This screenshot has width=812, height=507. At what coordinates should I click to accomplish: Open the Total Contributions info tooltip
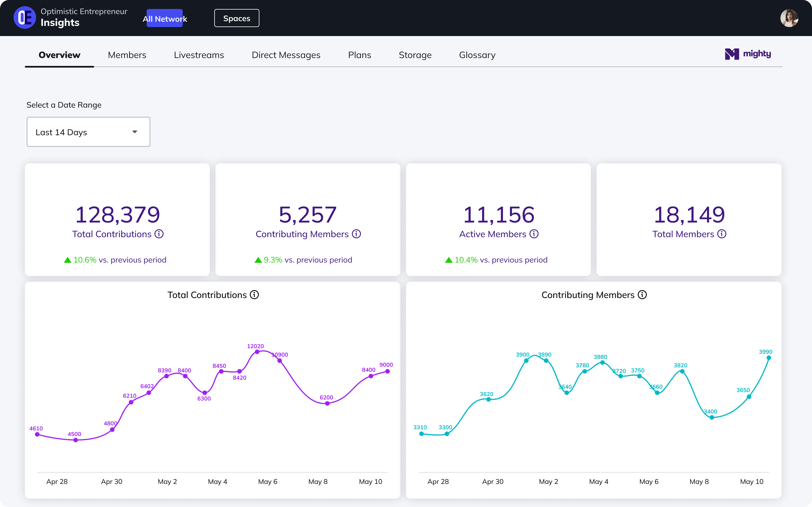(159, 234)
